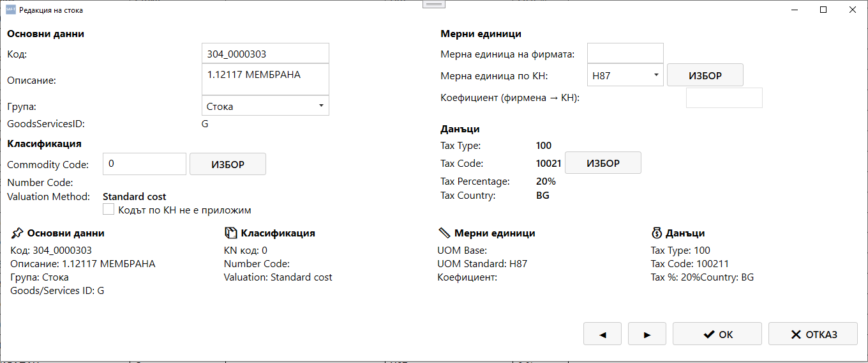Screen dimensions: 868x363
Task: Click 'UOM Standard: H87' summary text
Action: click(482, 263)
